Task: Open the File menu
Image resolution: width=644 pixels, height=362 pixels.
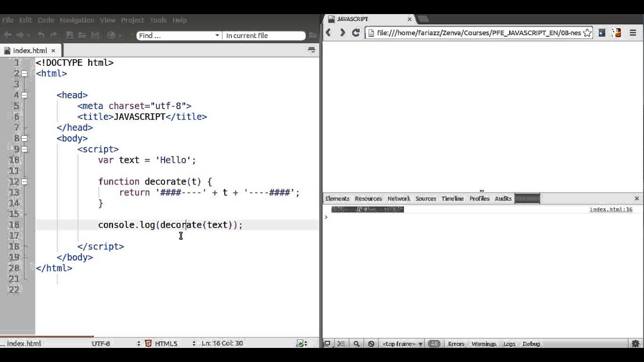Action: (8, 20)
